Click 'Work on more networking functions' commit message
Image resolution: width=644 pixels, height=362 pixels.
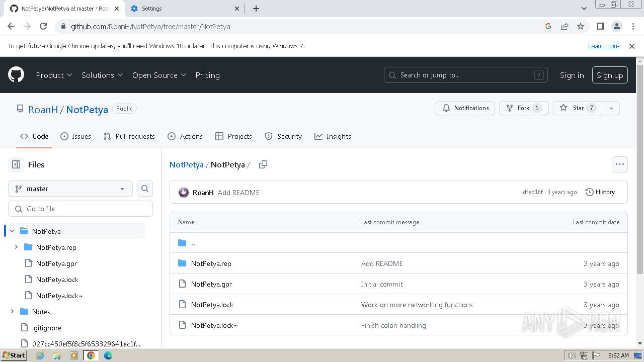417,305
